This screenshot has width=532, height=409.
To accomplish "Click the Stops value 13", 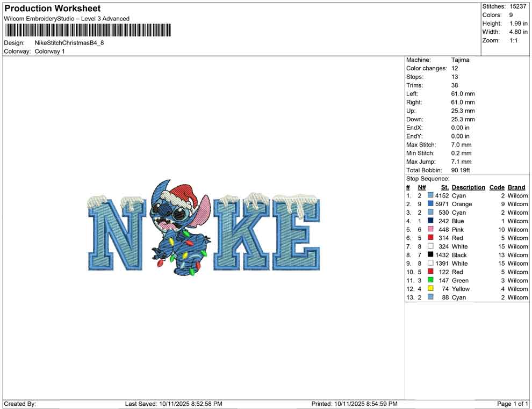I will (x=455, y=77).
